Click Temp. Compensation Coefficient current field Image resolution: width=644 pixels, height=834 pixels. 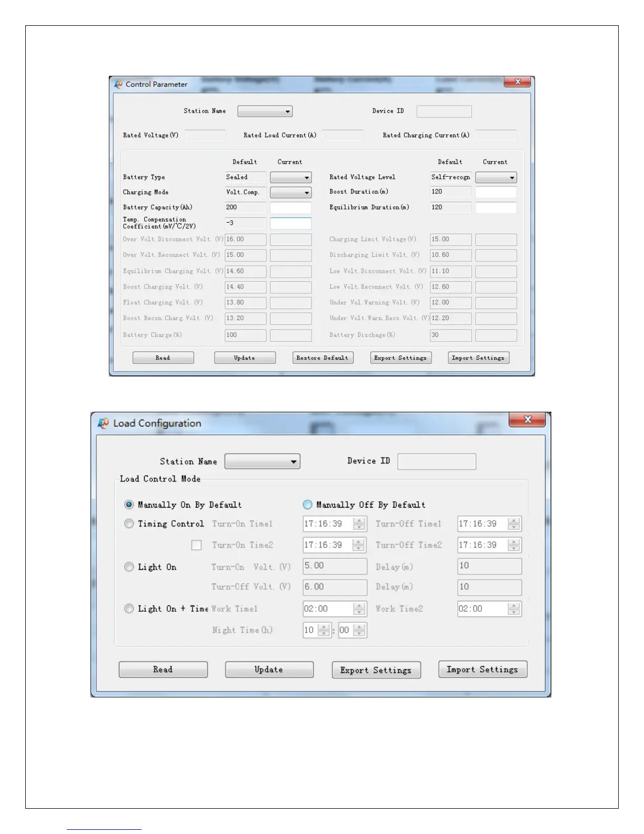click(x=291, y=223)
